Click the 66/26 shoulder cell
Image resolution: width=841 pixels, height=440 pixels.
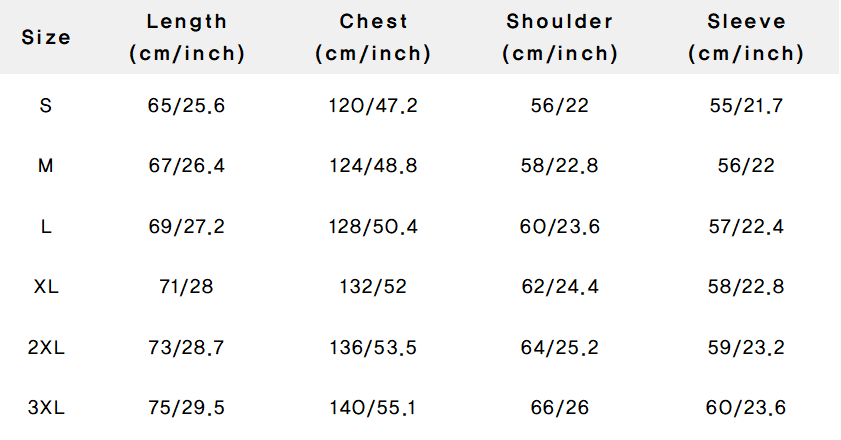point(560,407)
